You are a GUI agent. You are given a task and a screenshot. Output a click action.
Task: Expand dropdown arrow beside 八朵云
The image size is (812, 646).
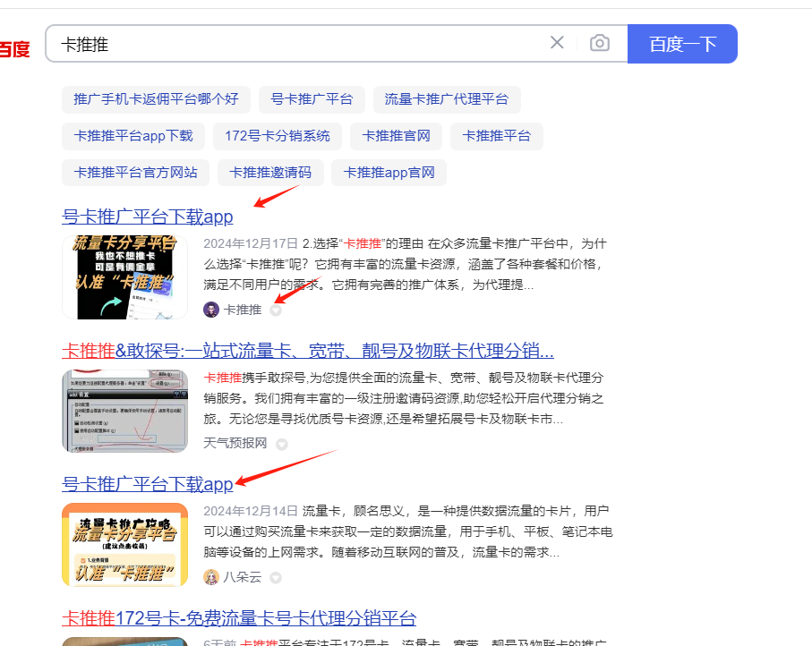point(276,578)
